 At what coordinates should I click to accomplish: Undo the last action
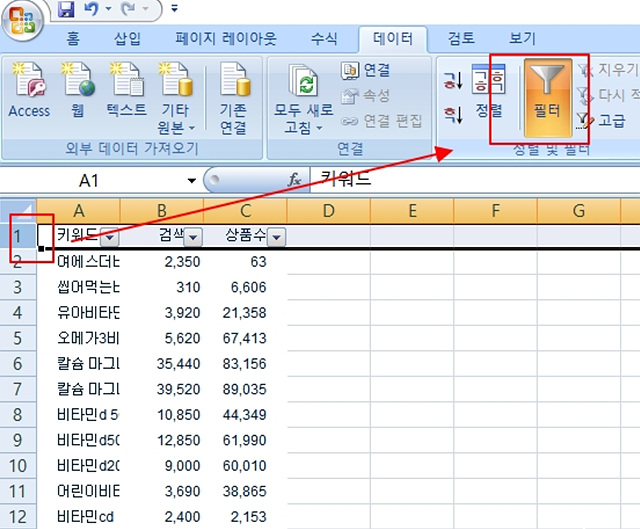(x=91, y=9)
